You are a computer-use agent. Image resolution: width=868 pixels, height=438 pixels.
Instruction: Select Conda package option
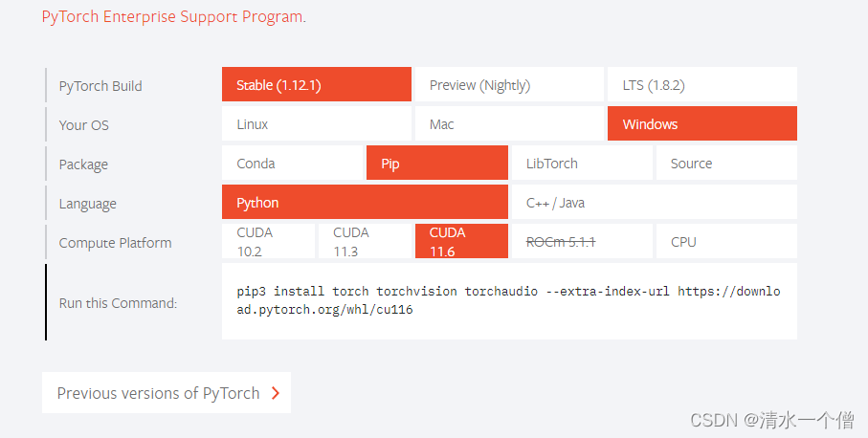pyautogui.click(x=292, y=164)
